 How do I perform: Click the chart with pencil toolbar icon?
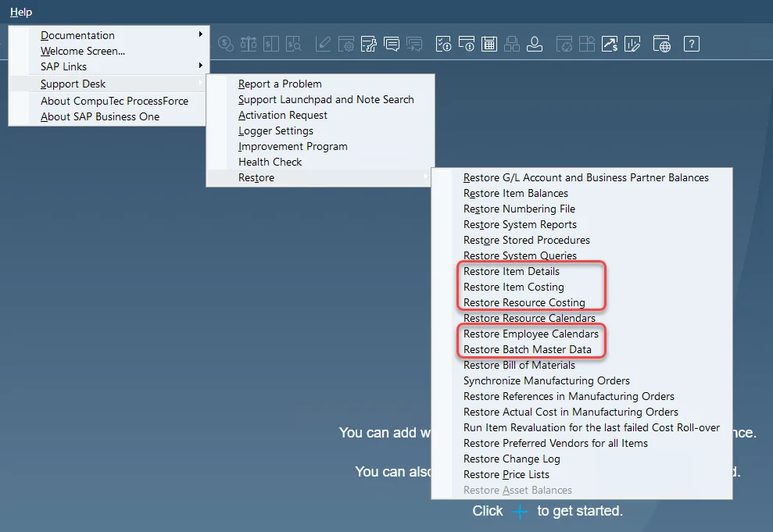632,44
